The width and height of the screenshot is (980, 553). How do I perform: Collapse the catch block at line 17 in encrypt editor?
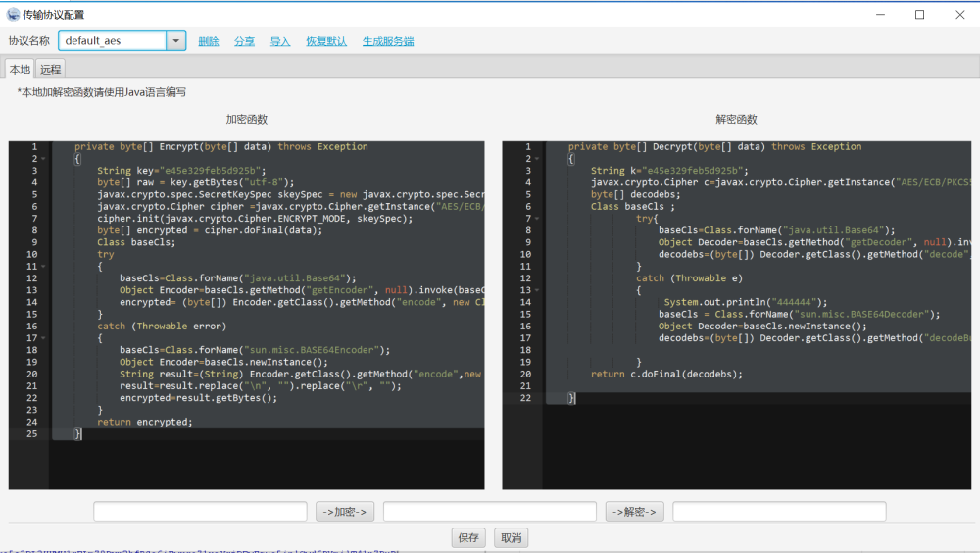tap(42, 338)
